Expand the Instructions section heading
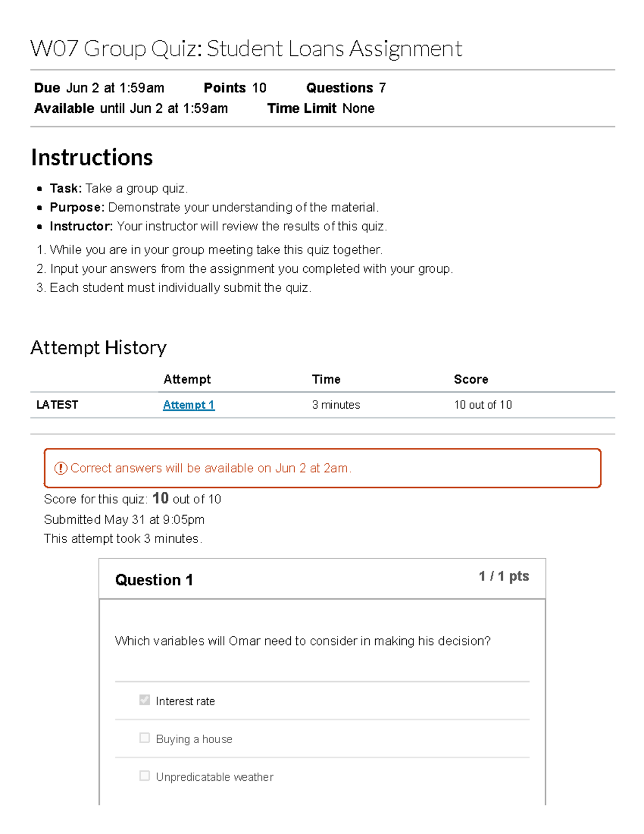The image size is (644, 834). (92, 157)
